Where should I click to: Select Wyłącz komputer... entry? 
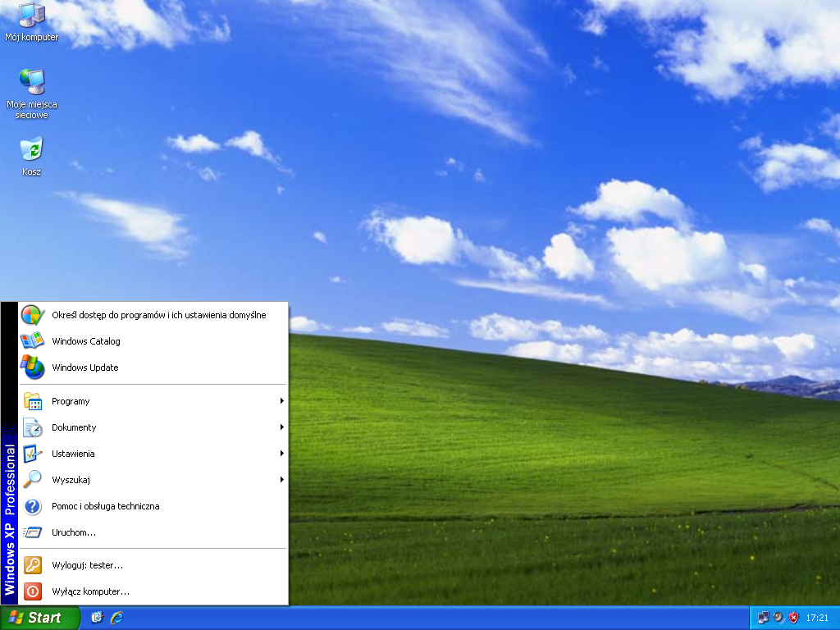[x=153, y=591]
